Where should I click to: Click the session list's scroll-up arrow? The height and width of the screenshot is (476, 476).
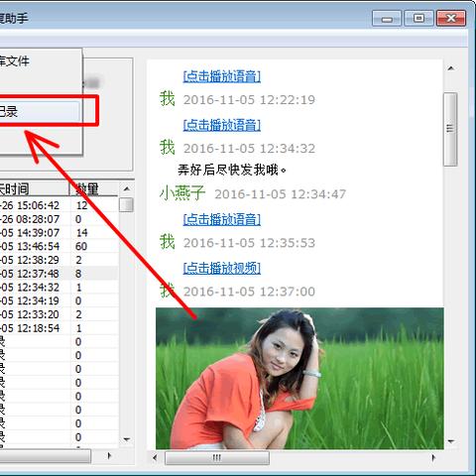[x=126, y=188]
